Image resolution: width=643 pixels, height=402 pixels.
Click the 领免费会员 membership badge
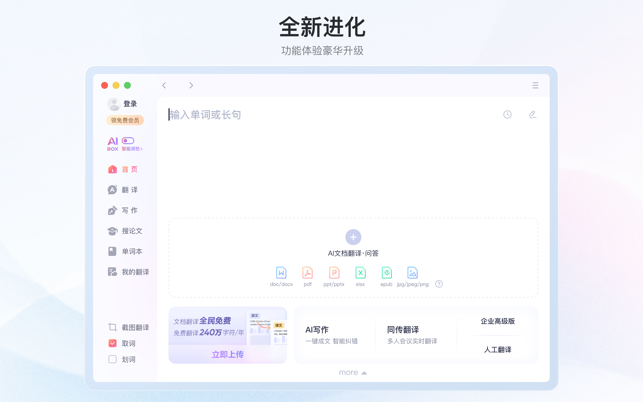[x=125, y=120]
